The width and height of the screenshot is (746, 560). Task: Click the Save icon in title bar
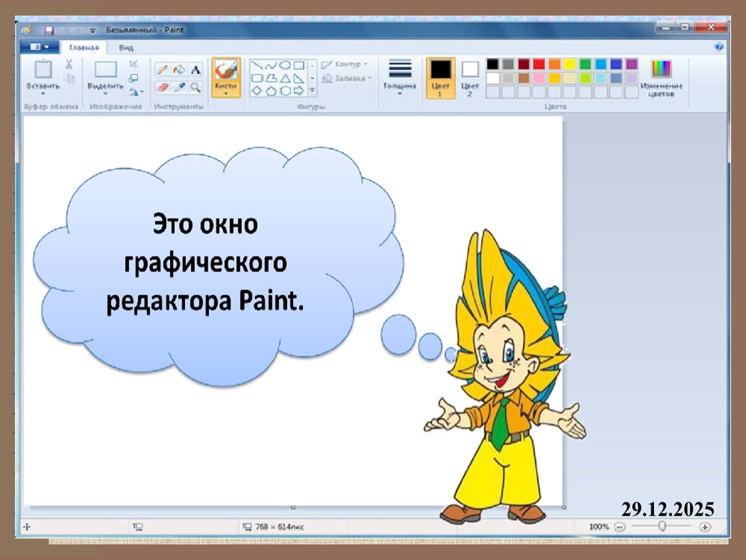[49, 30]
